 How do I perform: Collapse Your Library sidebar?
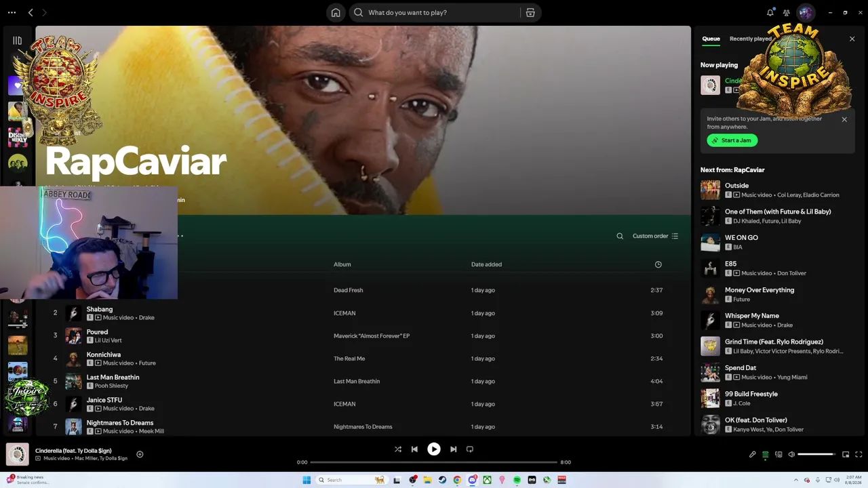click(18, 41)
